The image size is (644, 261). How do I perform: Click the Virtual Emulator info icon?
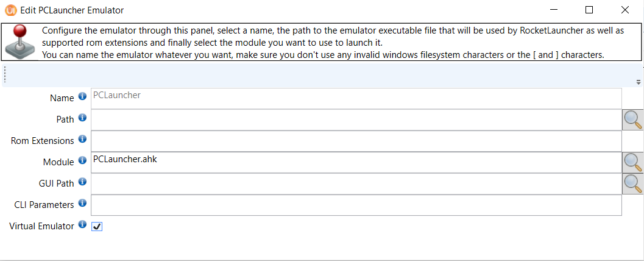pyautogui.click(x=82, y=225)
